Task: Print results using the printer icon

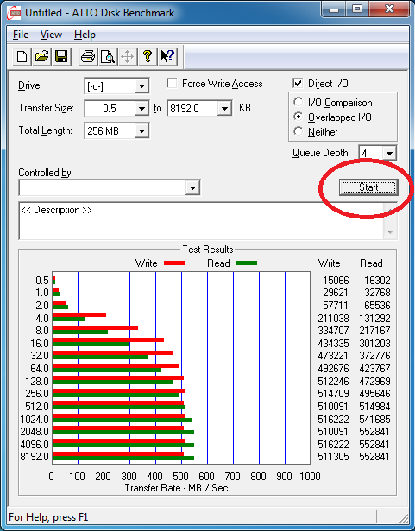Action: click(x=88, y=56)
